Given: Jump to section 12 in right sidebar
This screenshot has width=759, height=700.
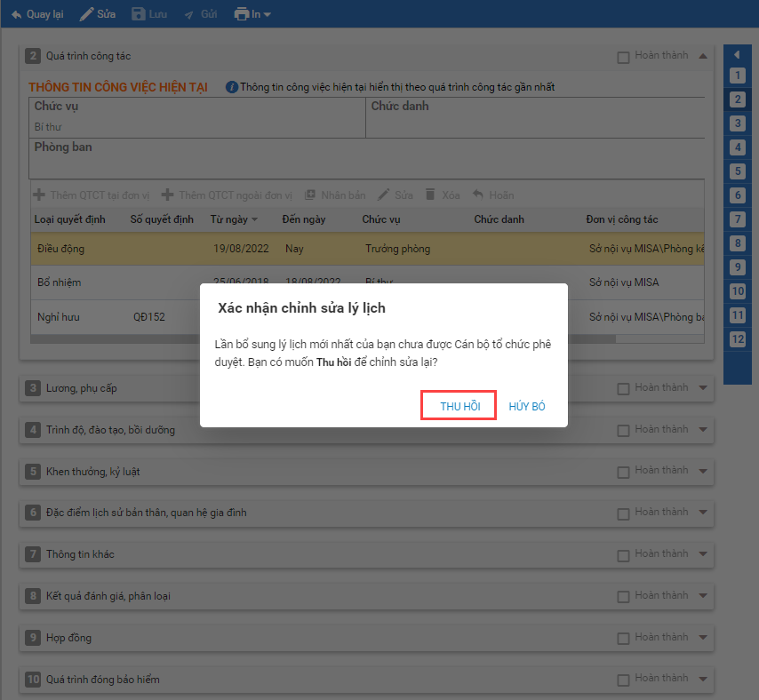Looking at the screenshot, I should tap(738, 339).
